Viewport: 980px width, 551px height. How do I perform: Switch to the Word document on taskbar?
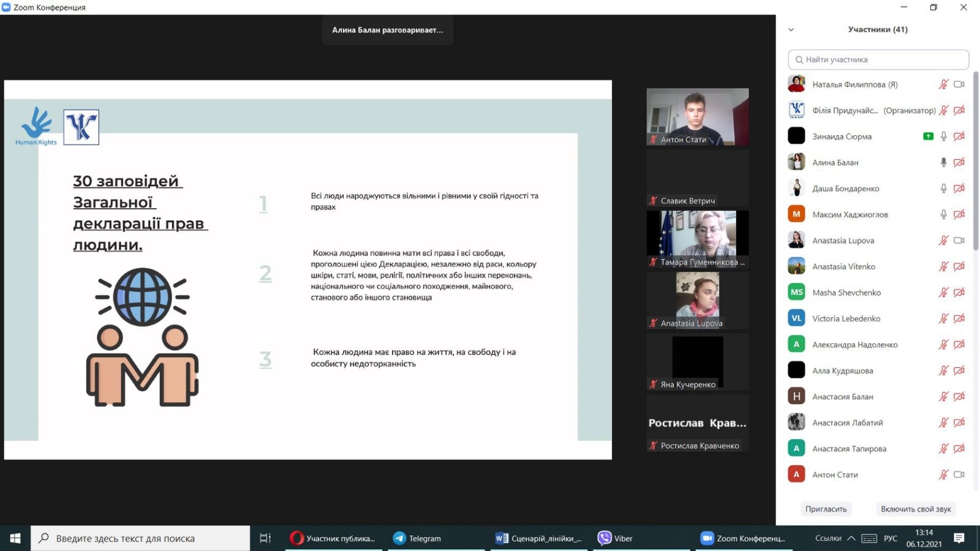point(538,538)
